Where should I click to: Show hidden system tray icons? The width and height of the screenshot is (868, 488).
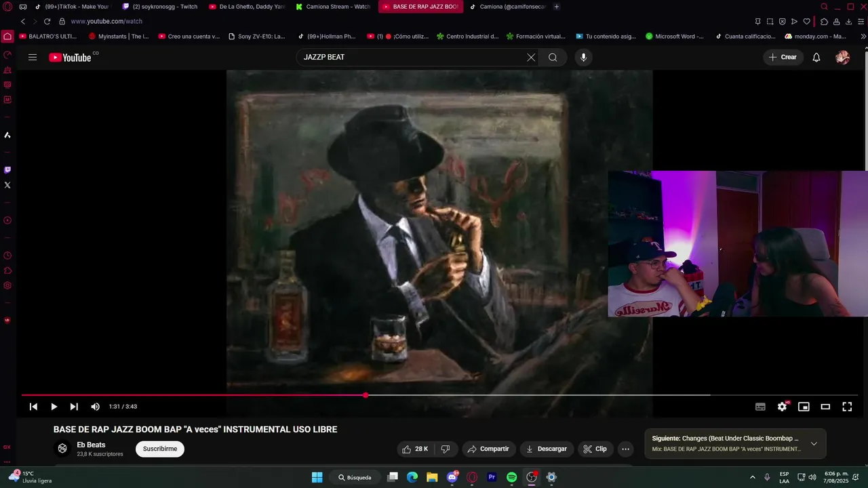click(752, 477)
